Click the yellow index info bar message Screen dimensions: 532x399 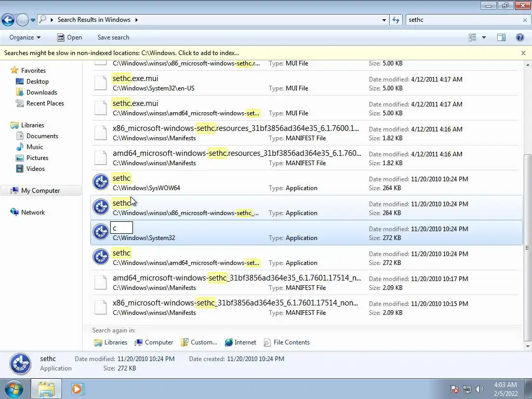pyautogui.click(x=122, y=53)
